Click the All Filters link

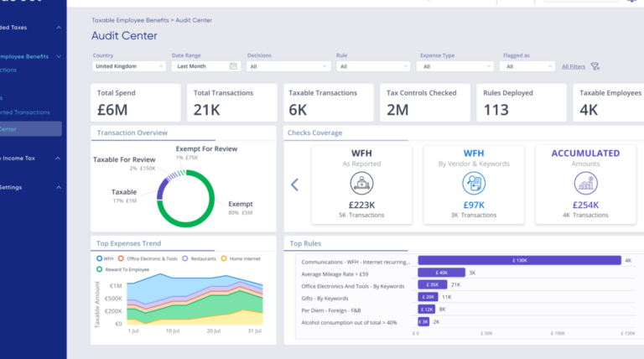pyautogui.click(x=574, y=66)
